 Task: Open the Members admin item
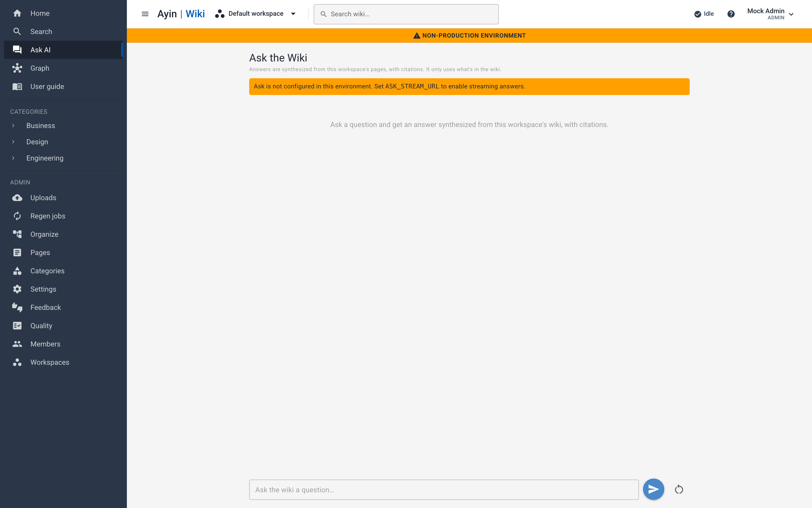pos(63,344)
